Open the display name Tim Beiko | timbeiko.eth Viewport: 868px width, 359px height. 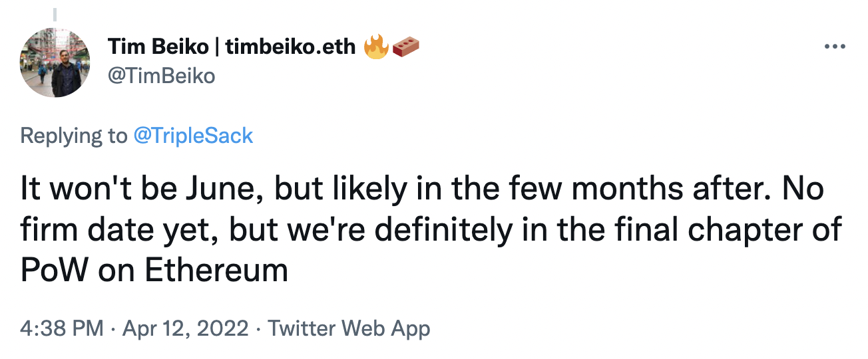pyautogui.click(x=232, y=47)
